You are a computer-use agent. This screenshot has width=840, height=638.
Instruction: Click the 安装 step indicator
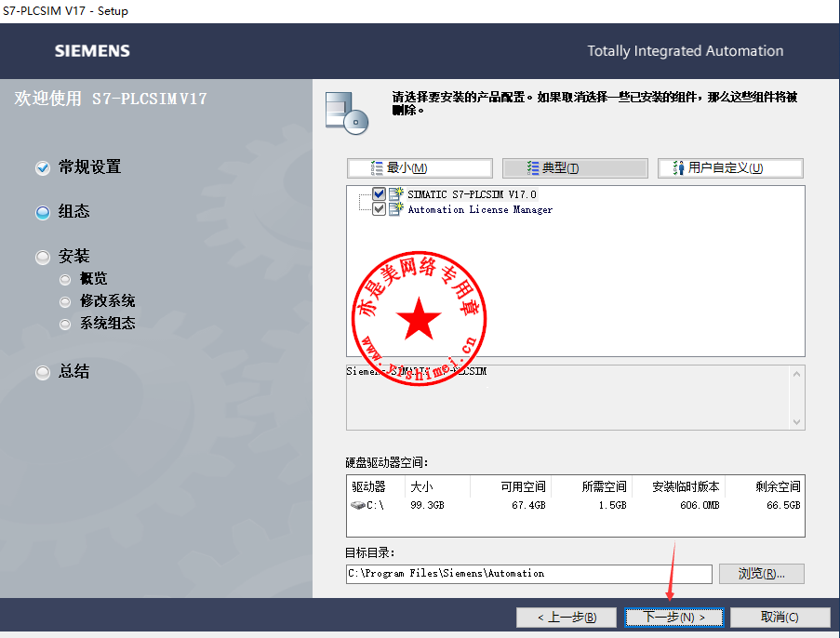(x=43, y=257)
